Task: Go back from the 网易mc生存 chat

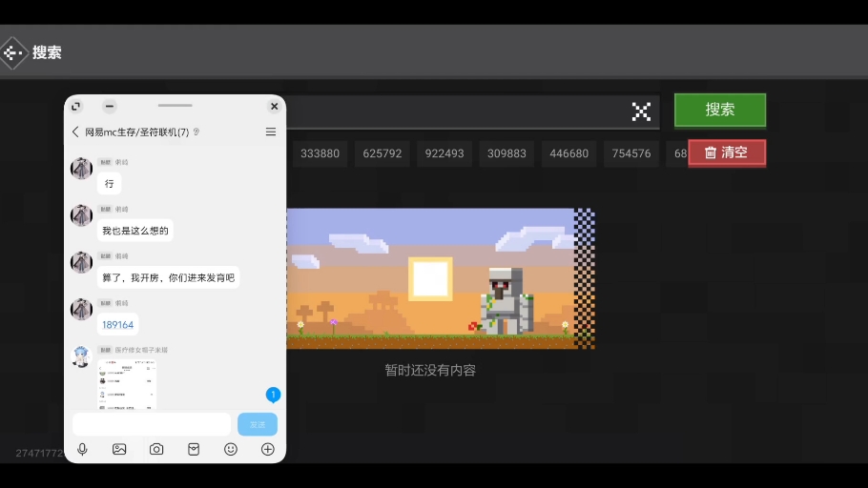Action: 75,132
